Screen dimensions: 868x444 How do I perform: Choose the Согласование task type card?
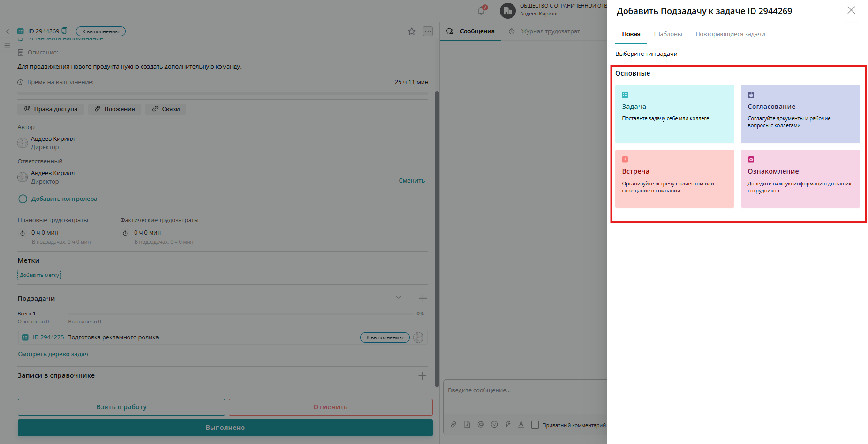[800, 114]
